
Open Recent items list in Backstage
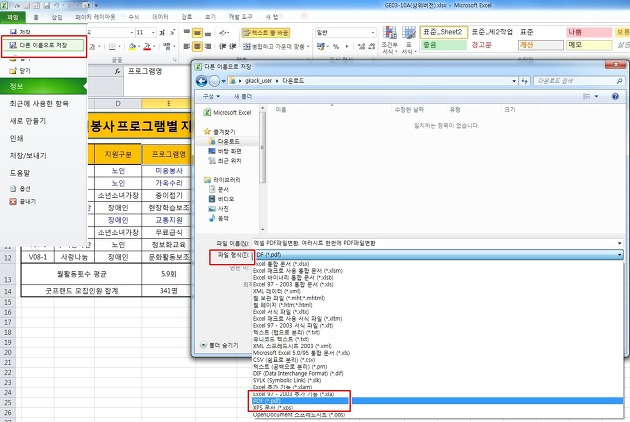click(39, 104)
